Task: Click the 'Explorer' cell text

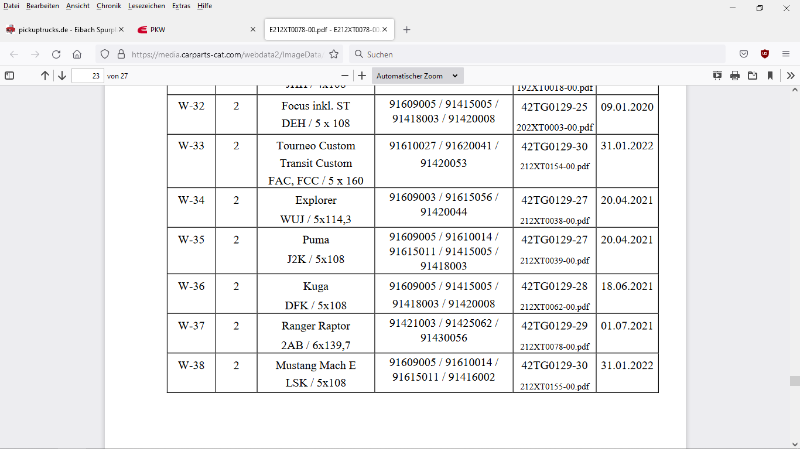Action: coord(316,200)
